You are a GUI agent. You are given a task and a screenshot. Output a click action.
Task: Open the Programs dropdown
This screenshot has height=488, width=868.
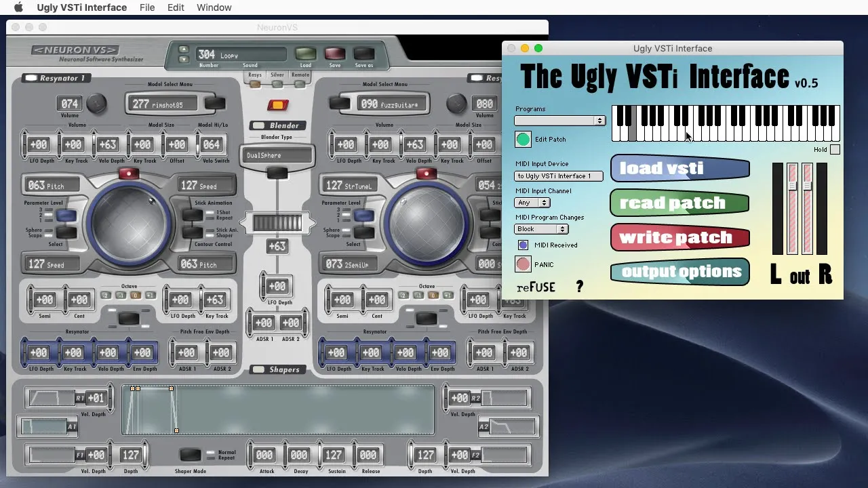(559, 121)
